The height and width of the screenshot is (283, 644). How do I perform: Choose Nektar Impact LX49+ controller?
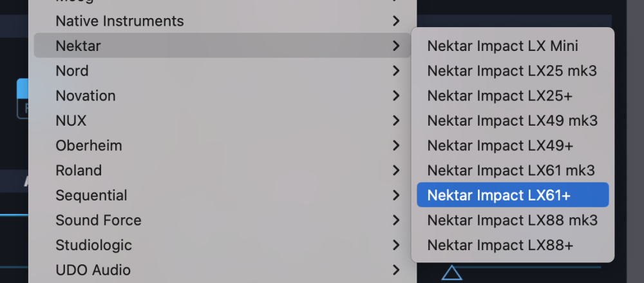tap(500, 146)
